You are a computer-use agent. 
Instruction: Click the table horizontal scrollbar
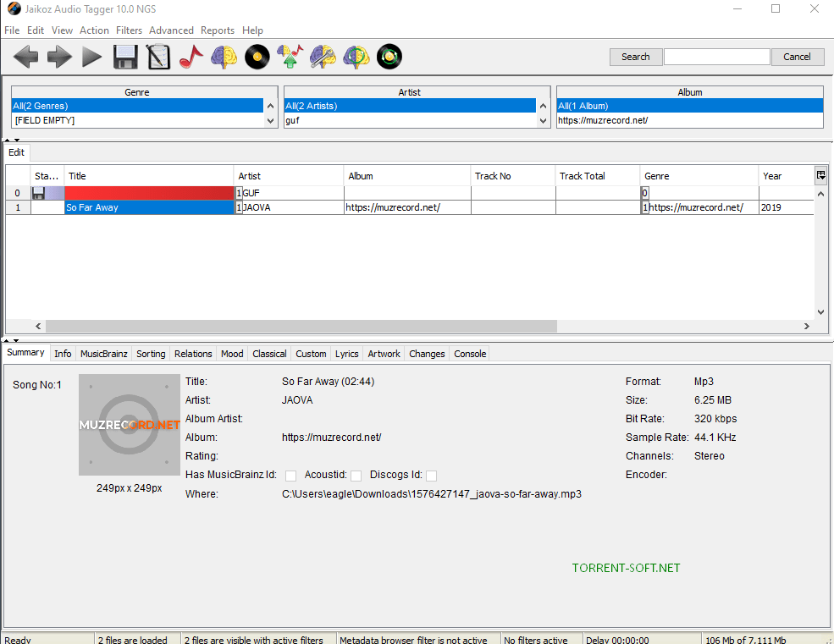click(x=301, y=326)
